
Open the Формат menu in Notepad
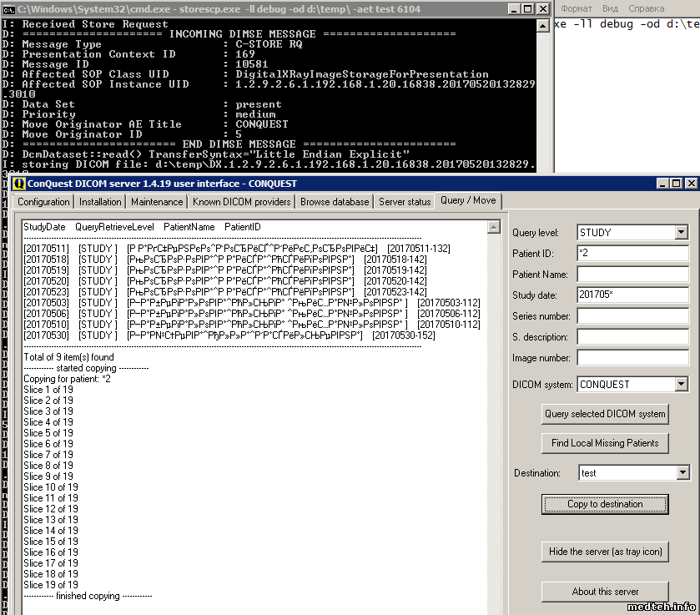[577, 8]
